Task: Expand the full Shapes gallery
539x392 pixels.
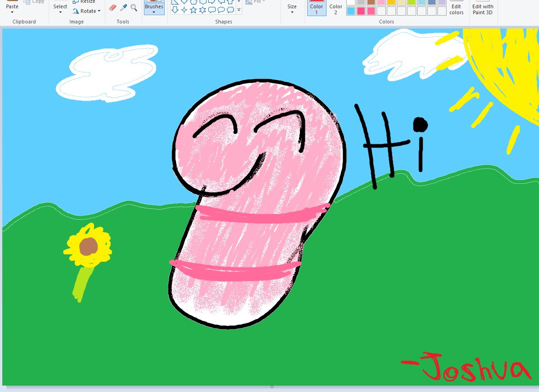Action: [x=239, y=10]
